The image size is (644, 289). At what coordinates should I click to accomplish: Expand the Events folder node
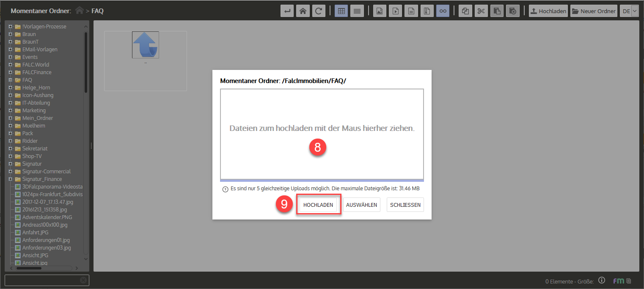[10, 57]
